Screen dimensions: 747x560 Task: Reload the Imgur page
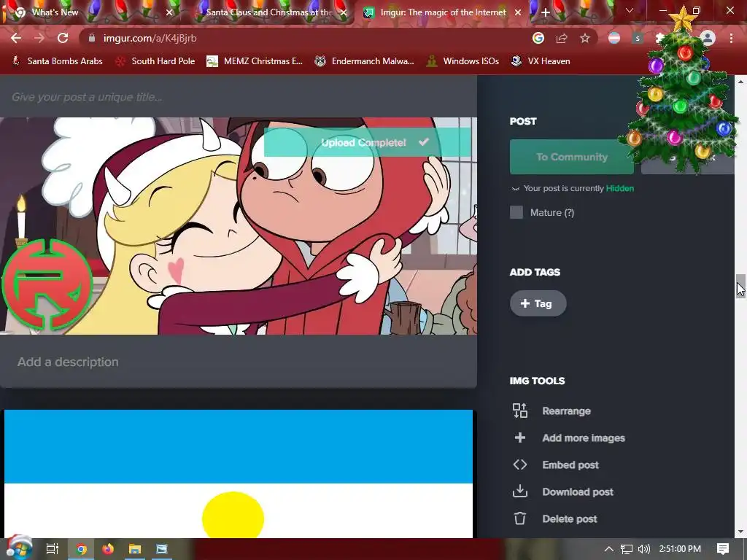(x=63, y=38)
